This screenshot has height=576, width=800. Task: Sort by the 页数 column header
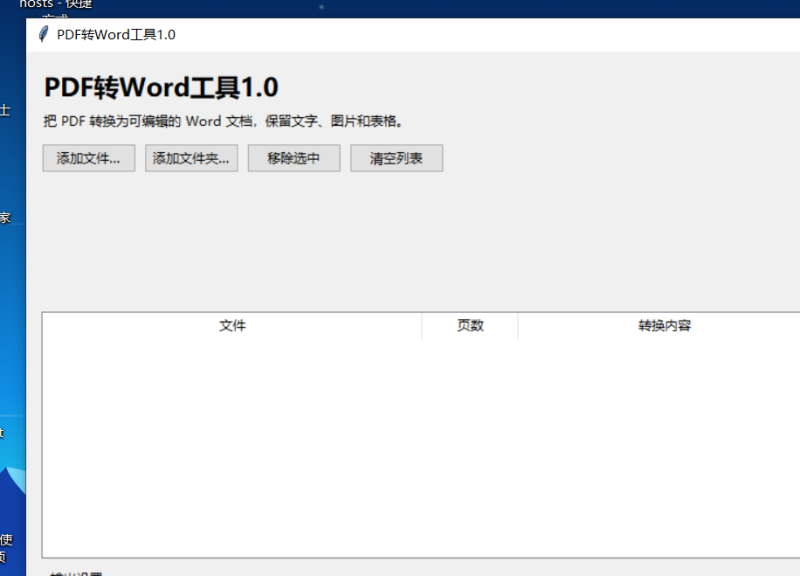pos(470,325)
